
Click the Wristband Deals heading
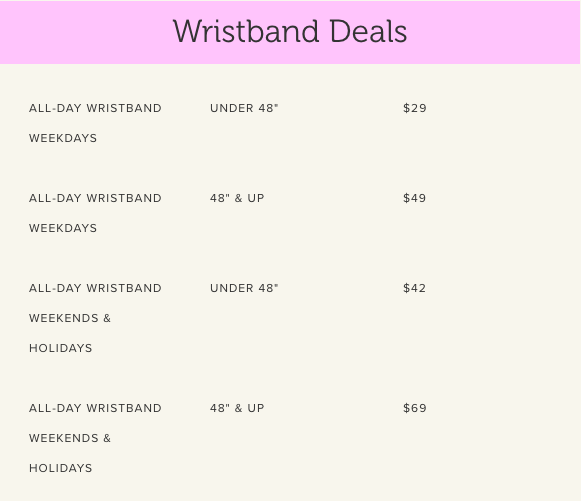290,32
